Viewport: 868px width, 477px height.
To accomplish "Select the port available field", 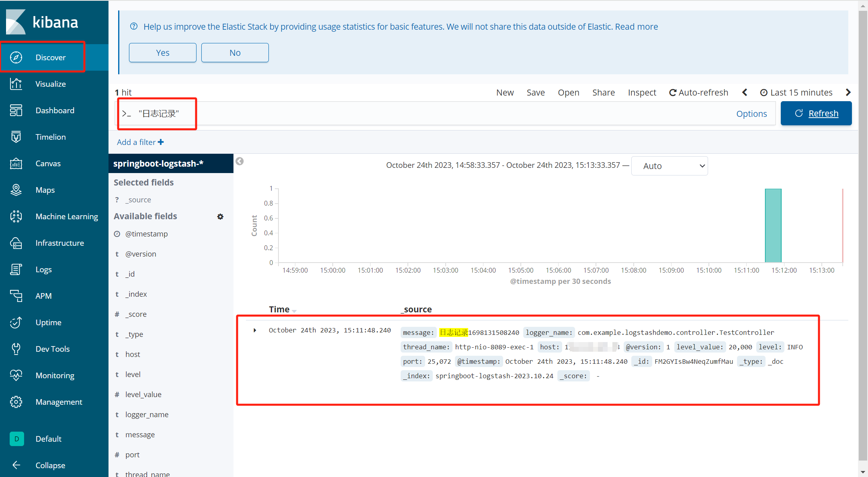I will coord(132,455).
